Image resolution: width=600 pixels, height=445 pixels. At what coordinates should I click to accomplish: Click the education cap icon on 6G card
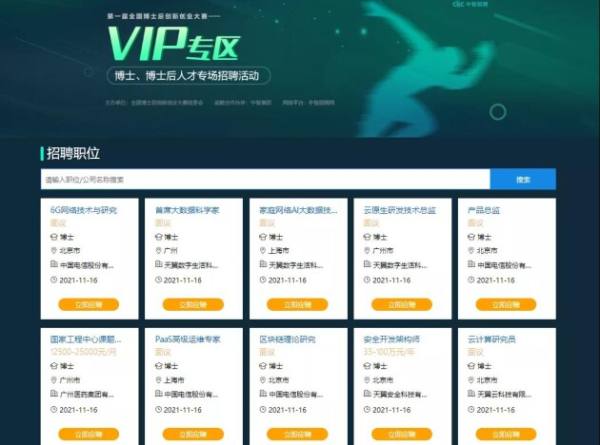point(54,237)
